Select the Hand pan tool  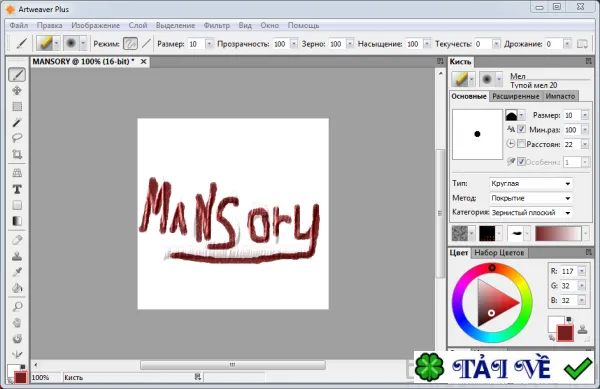tap(17, 322)
